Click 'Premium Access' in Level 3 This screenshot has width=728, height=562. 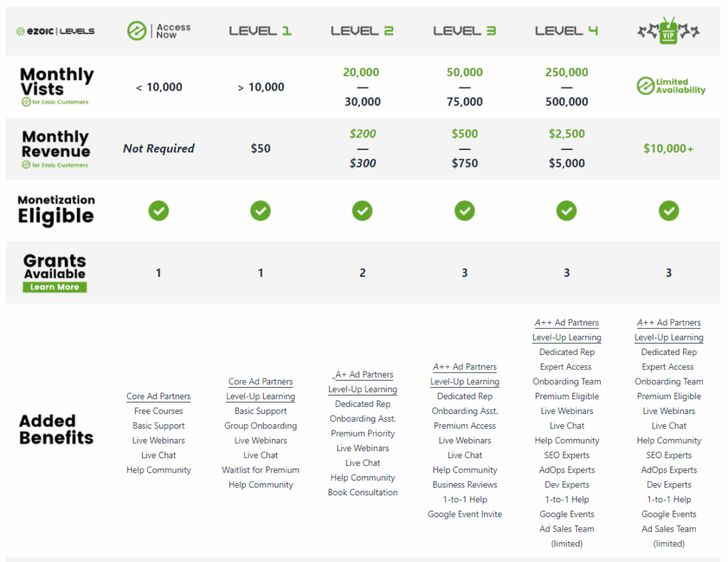click(465, 426)
